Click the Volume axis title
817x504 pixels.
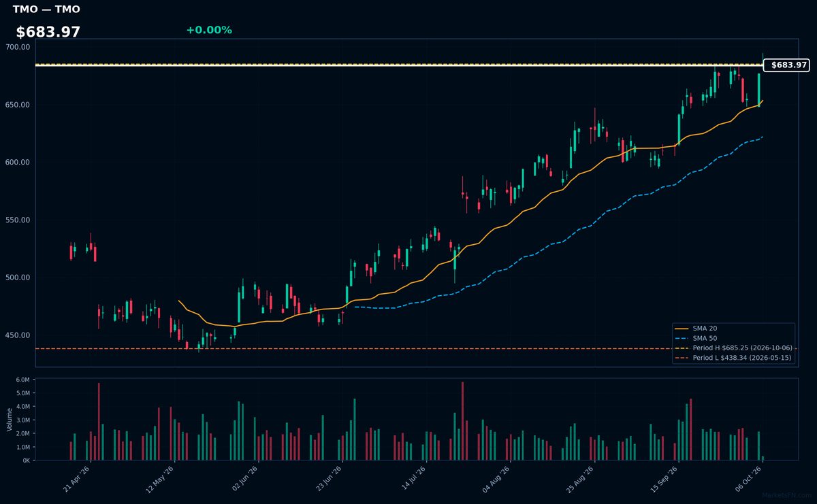pos(9,419)
